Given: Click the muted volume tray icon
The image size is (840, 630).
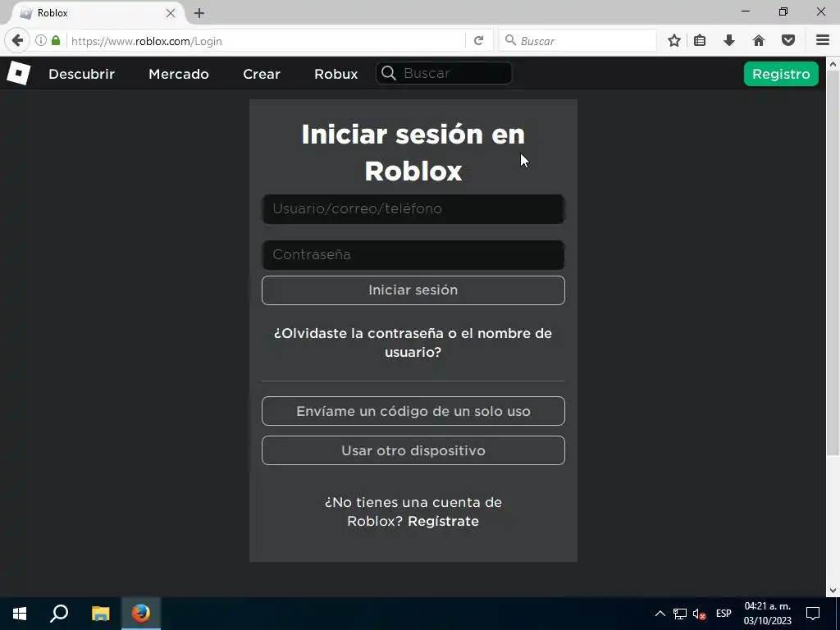Looking at the screenshot, I should 699,614.
